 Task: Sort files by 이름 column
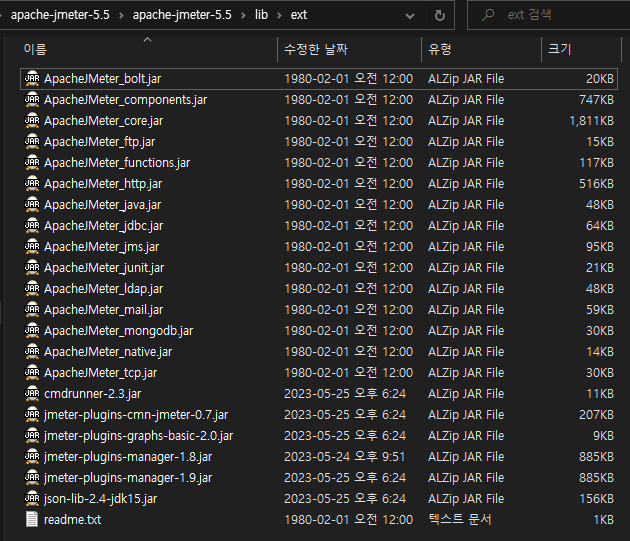point(35,49)
